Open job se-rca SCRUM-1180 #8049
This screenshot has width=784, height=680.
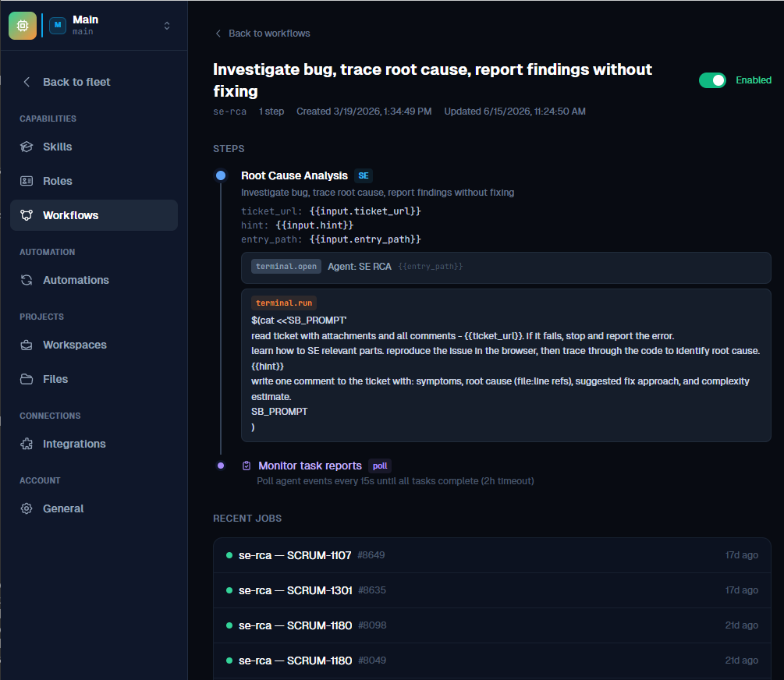pos(492,660)
